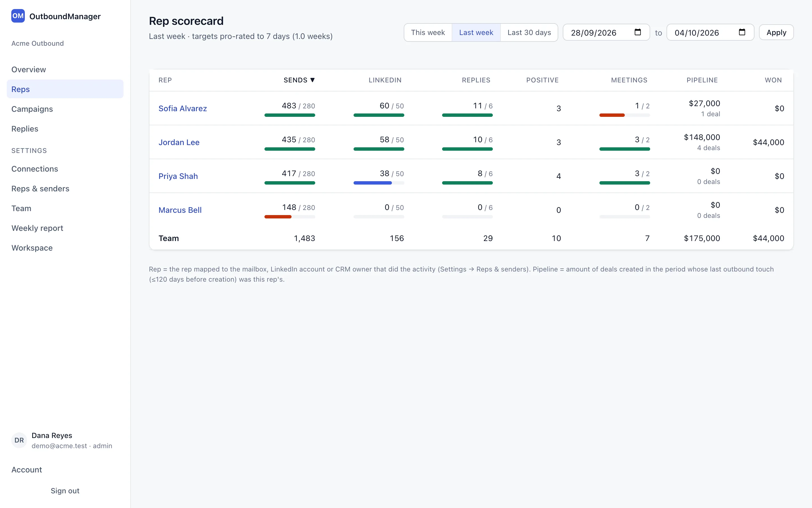Open start date calendar picker icon
This screenshot has width=812, height=508.
[637, 32]
